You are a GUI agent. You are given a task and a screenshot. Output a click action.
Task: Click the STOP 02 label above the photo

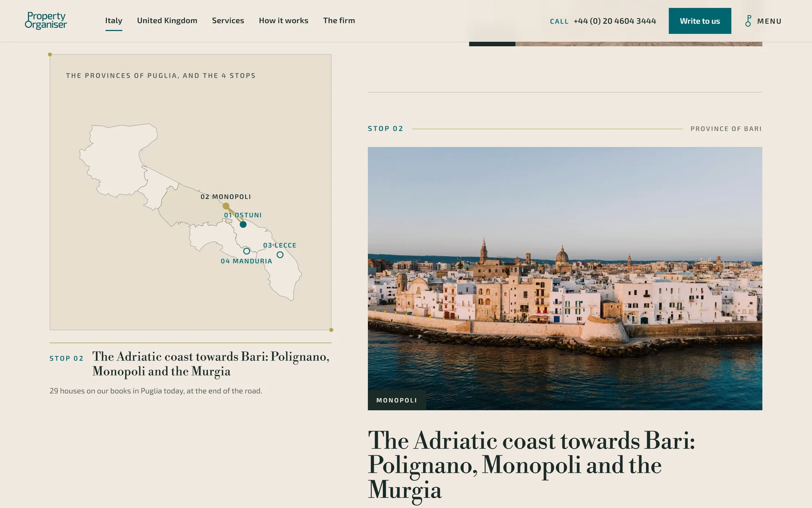click(x=386, y=128)
